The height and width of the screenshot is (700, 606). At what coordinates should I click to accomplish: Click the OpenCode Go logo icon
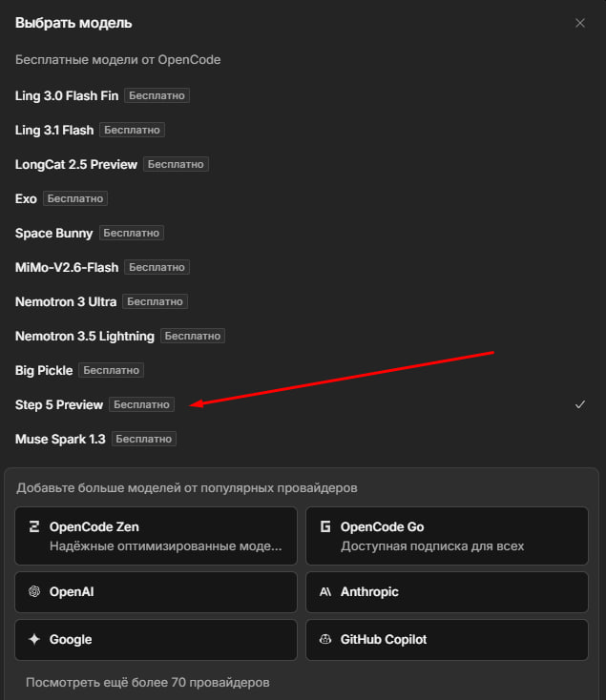[x=325, y=526]
